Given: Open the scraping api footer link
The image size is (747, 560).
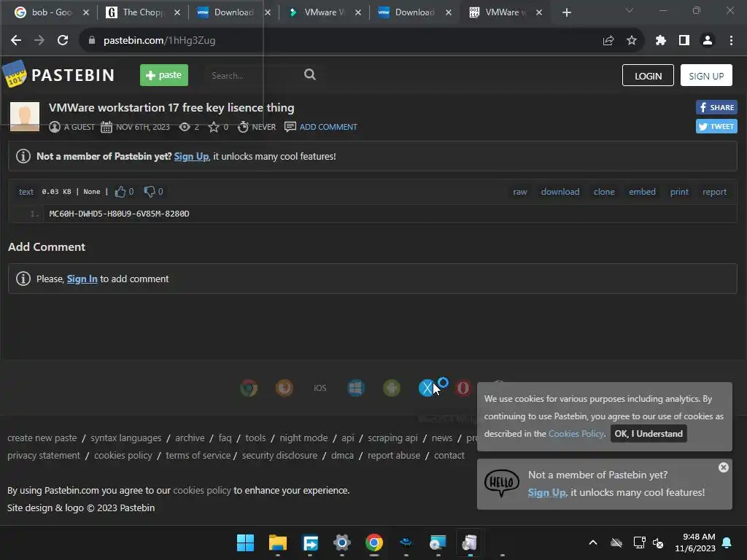Looking at the screenshot, I should click(x=392, y=438).
